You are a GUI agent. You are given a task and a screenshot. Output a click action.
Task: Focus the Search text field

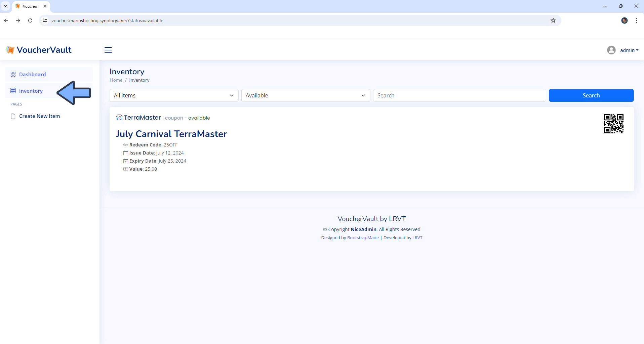pos(459,95)
